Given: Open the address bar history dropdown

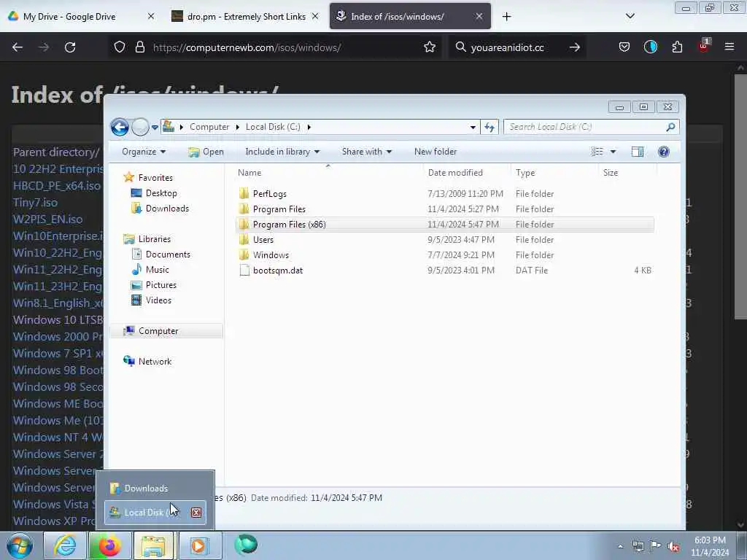Looking at the screenshot, I should (473, 127).
